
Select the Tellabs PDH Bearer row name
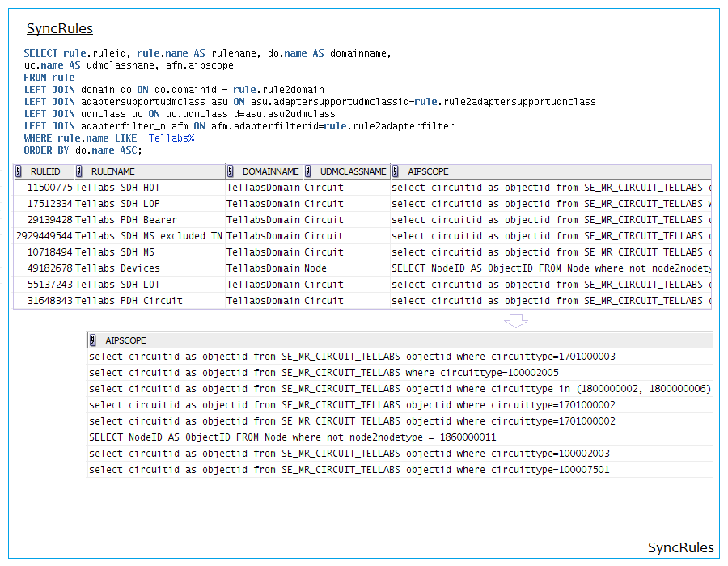(125, 220)
